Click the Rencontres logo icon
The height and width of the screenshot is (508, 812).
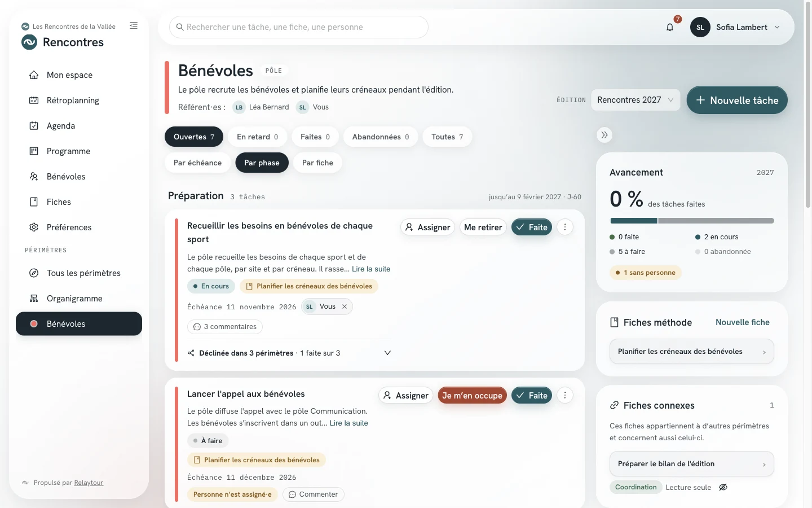coord(29,42)
